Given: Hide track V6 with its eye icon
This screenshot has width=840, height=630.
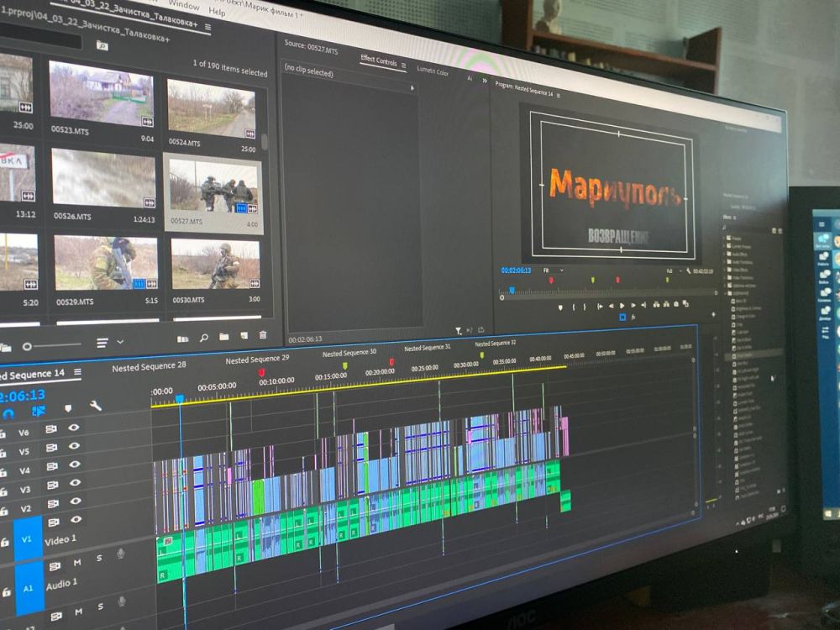Looking at the screenshot, I should click(x=74, y=428).
